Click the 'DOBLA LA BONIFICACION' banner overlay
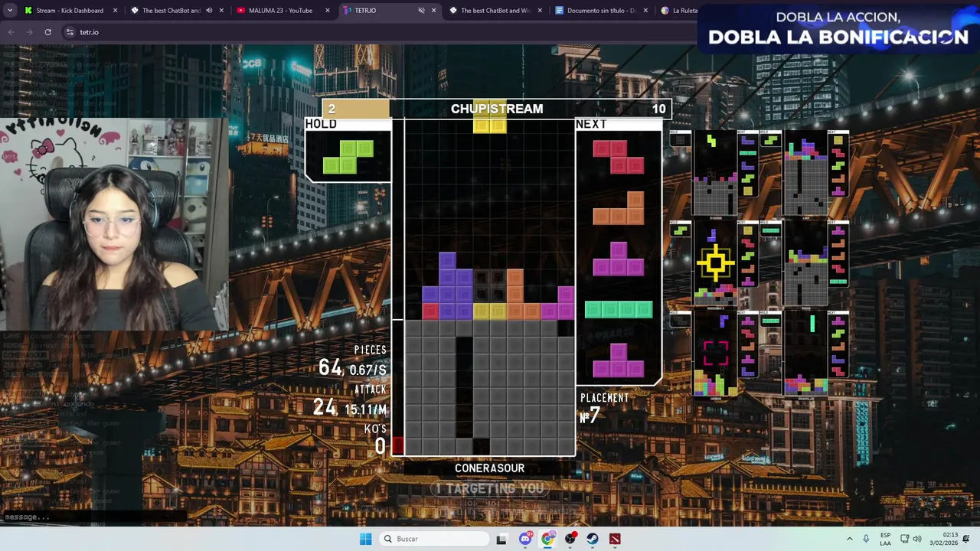Image resolution: width=980 pixels, height=551 pixels. (838, 37)
